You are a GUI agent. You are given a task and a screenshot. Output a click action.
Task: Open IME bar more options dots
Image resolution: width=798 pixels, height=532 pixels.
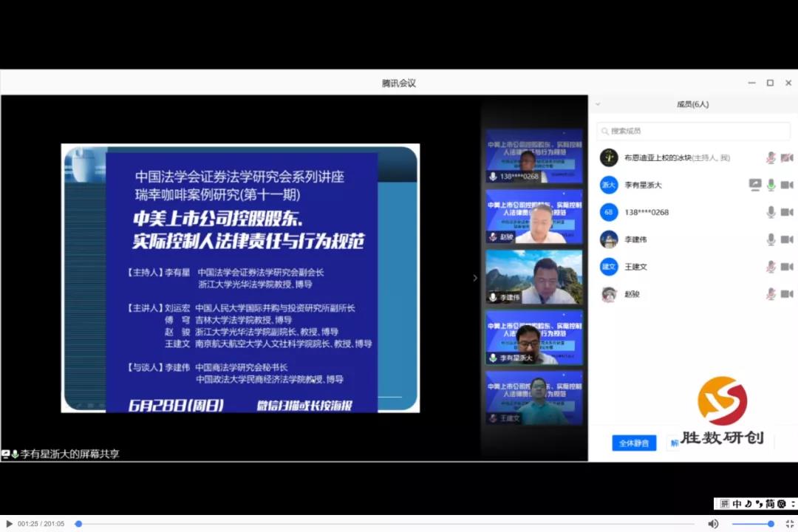(793, 504)
